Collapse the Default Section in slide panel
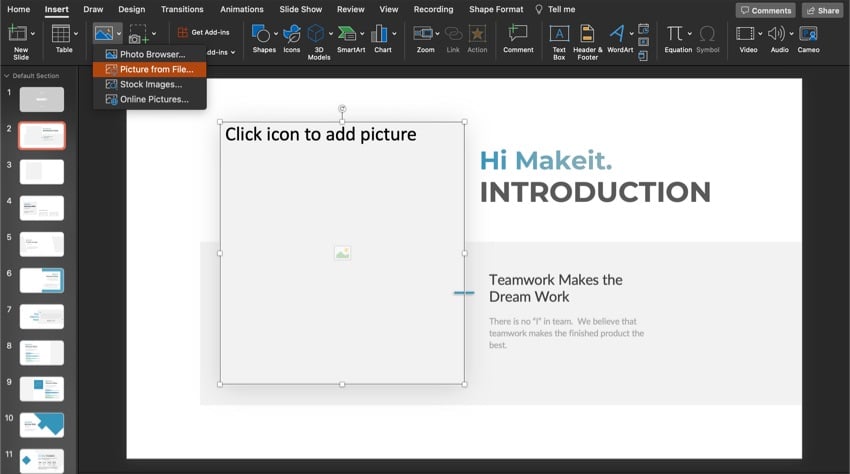 [x=7, y=76]
